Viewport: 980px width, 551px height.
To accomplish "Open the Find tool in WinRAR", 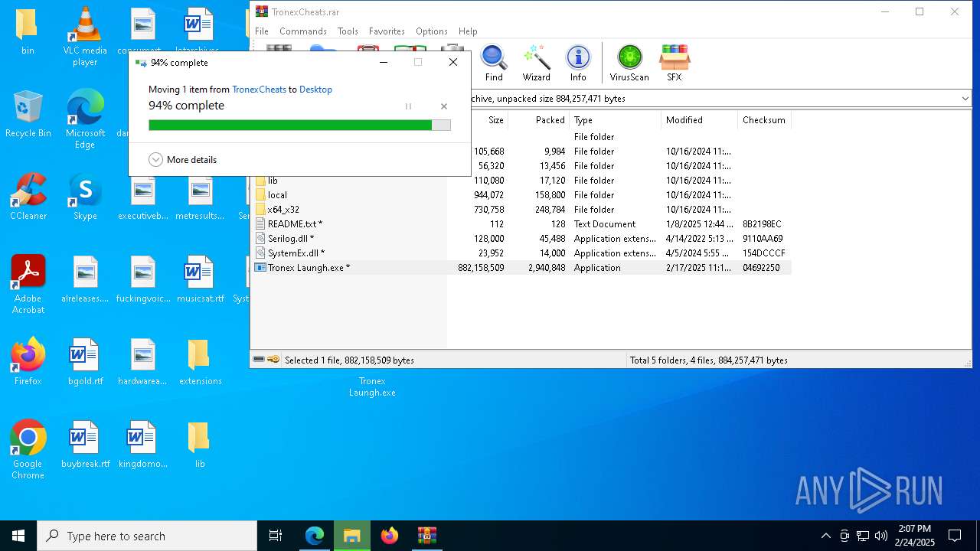I will [x=494, y=64].
